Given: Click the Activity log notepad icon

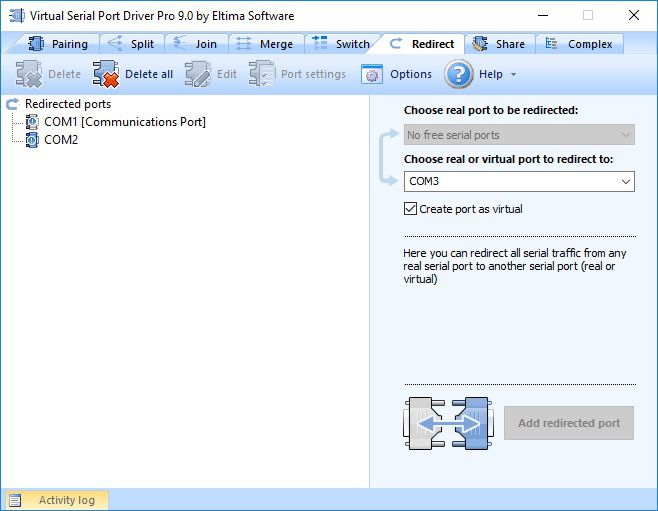Looking at the screenshot, I should (16, 500).
